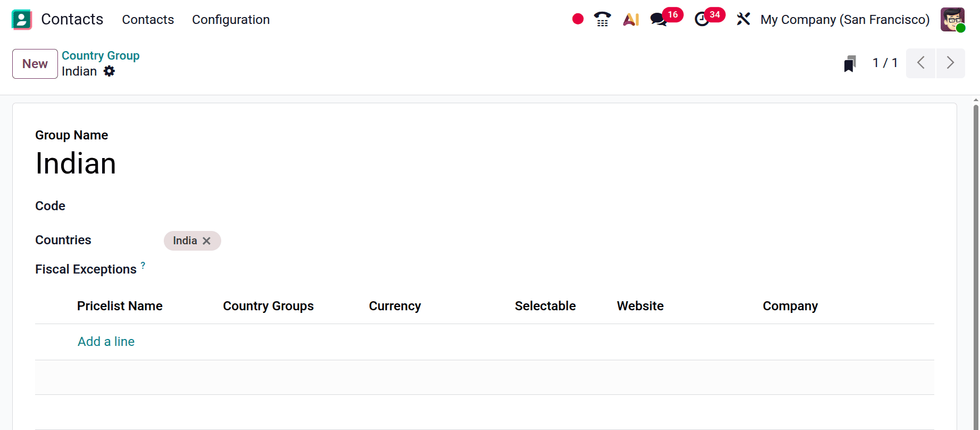Sort by Website column header
Viewport: 980px width, 430px height.
click(640, 306)
